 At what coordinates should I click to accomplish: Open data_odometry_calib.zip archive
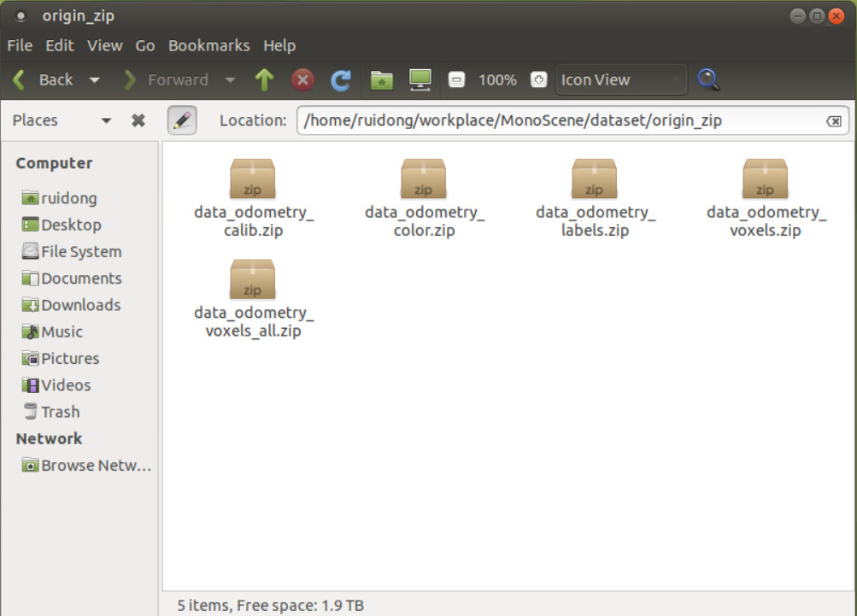tap(252, 179)
